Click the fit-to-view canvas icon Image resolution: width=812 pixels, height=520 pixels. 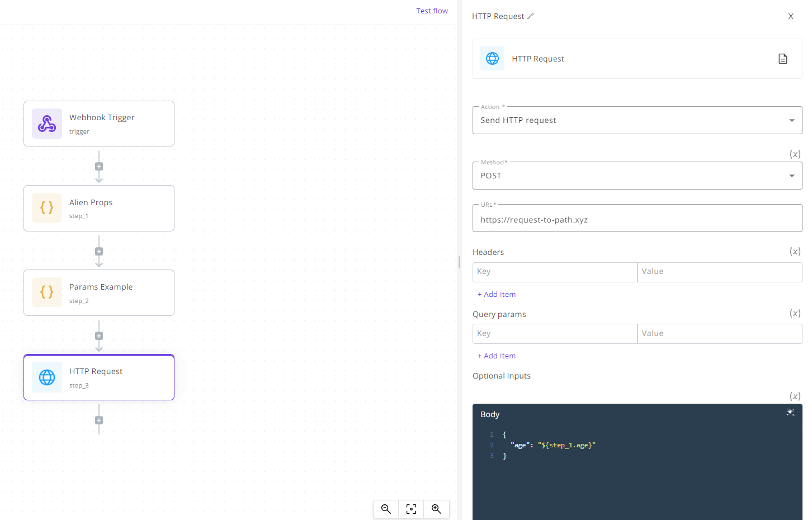411,509
